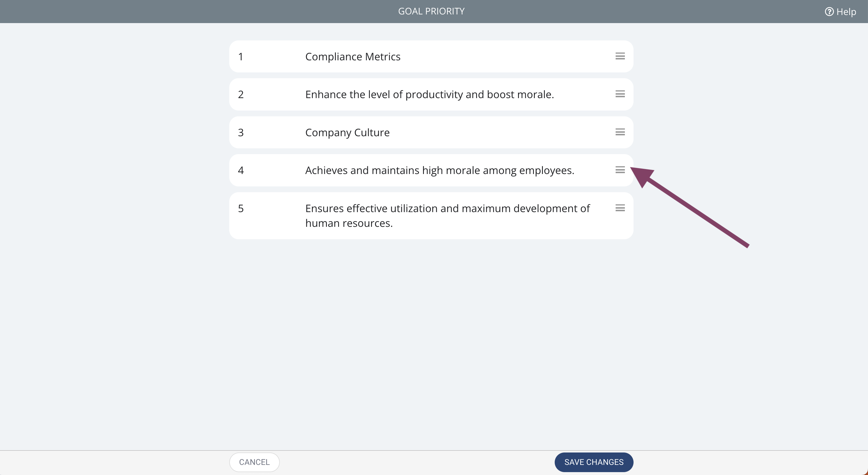The image size is (868, 475).
Task: Click the Help question mark icon
Action: [829, 12]
